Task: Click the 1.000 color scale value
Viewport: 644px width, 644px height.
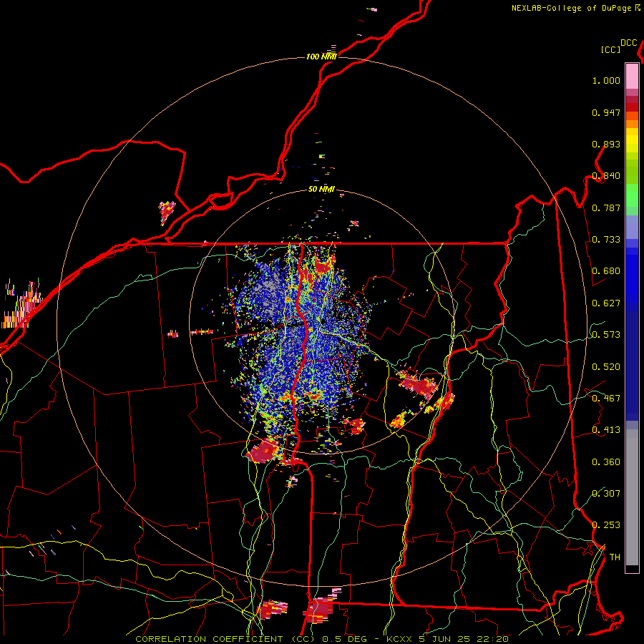Action: (606, 80)
